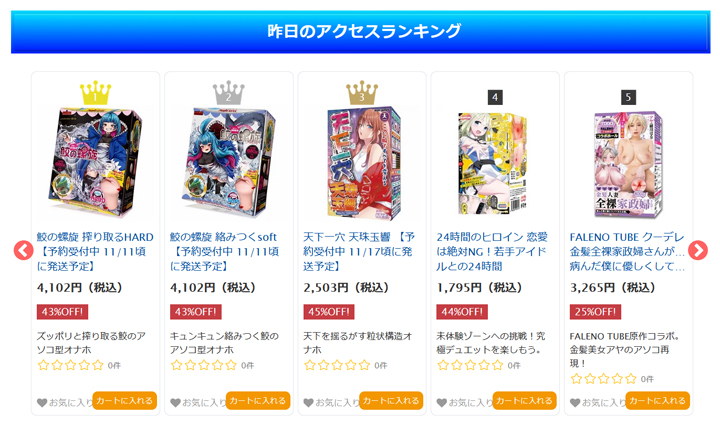Viewport: 720px width, 425px height.
Task: Click the left carousel arrow
Action: click(x=23, y=251)
